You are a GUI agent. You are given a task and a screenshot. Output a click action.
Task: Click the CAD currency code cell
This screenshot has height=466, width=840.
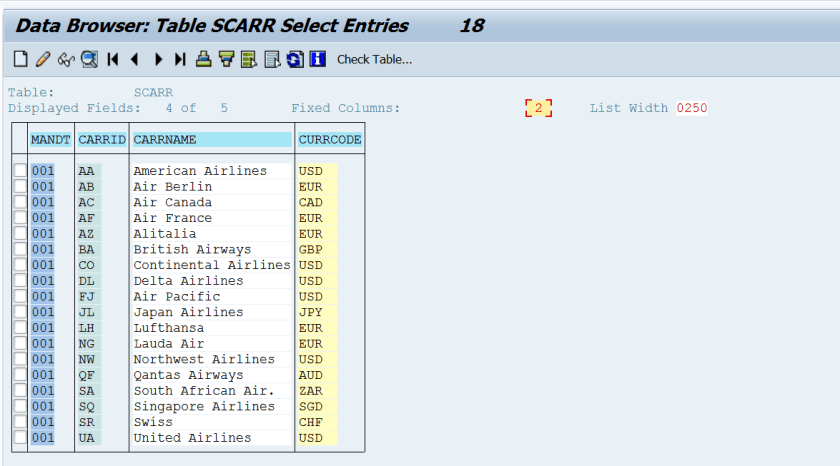coord(317,202)
